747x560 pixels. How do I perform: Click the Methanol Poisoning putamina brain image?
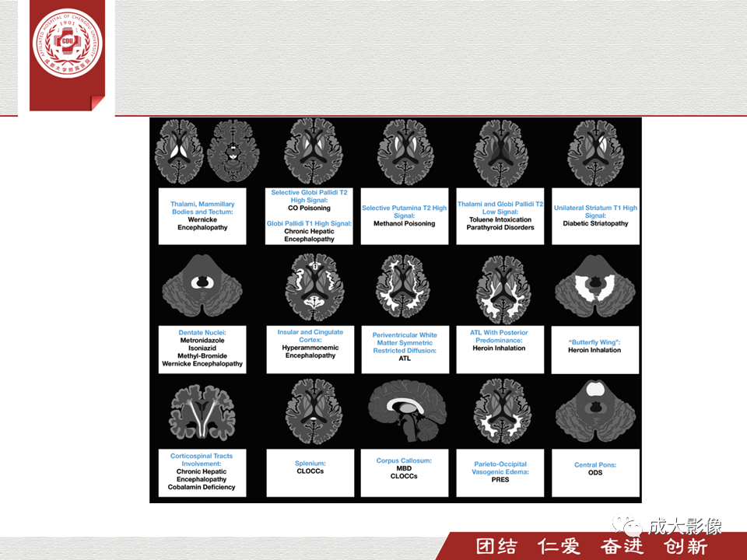pyautogui.click(x=405, y=152)
